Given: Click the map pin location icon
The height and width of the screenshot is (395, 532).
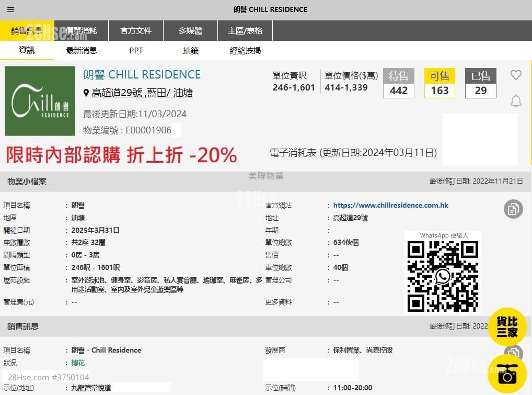Looking at the screenshot, I should [86, 93].
